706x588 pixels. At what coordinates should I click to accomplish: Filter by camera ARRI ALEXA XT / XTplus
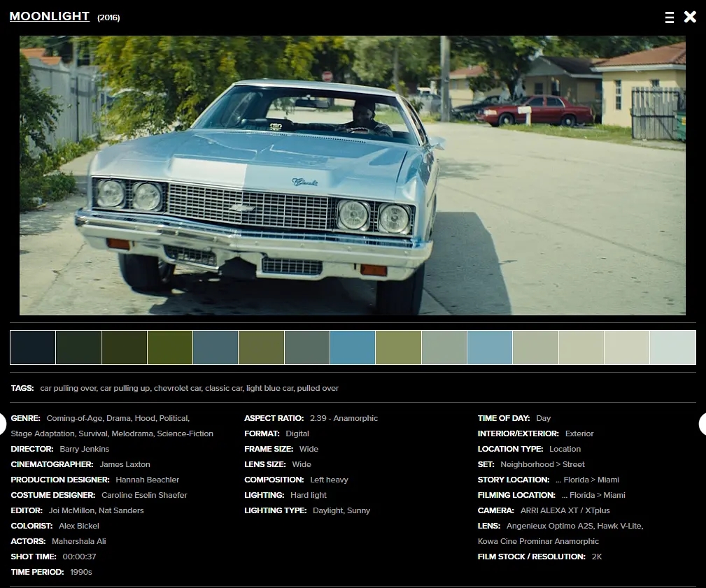(x=565, y=510)
